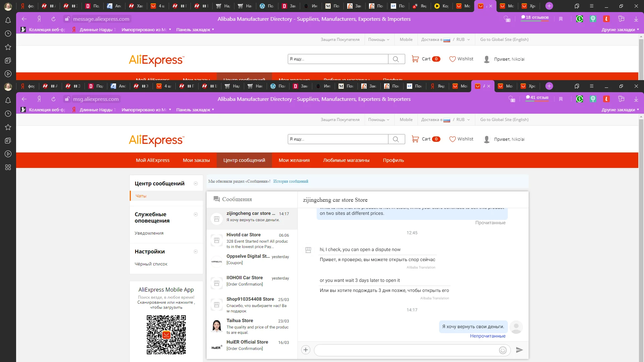Open new tab plus button in lower window
This screenshot has width=644, height=362.
549,86
